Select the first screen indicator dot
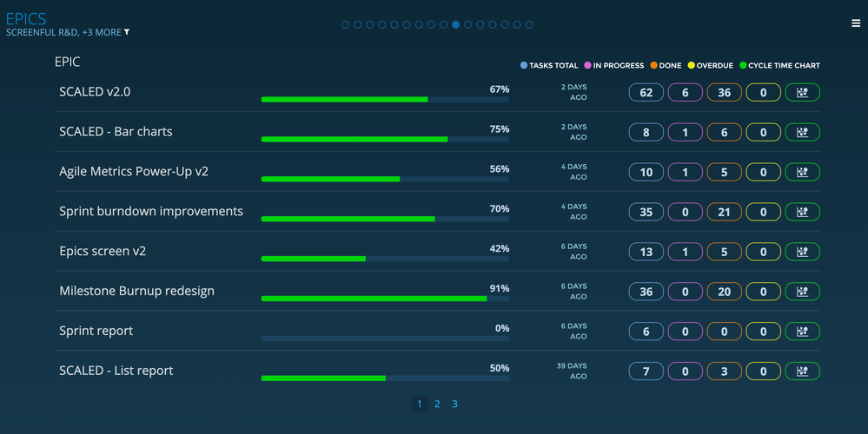 pyautogui.click(x=346, y=24)
